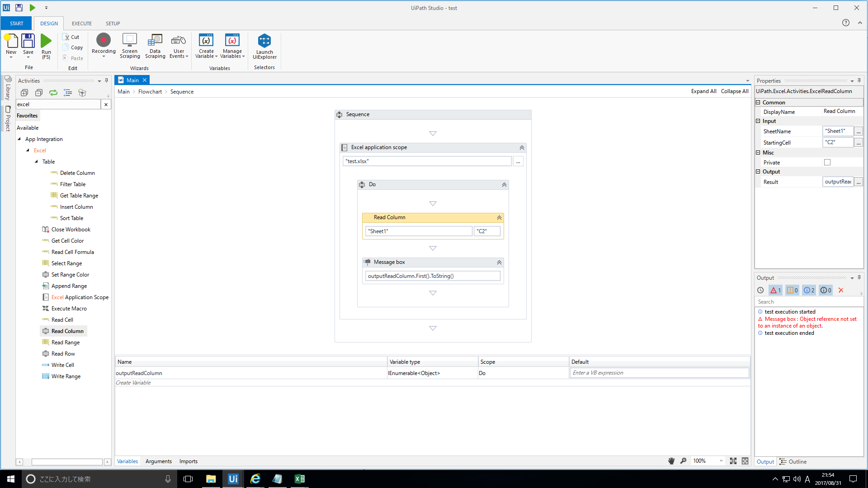The image size is (868, 488).
Task: Toggle info messages filter showing 2
Action: coord(809,291)
